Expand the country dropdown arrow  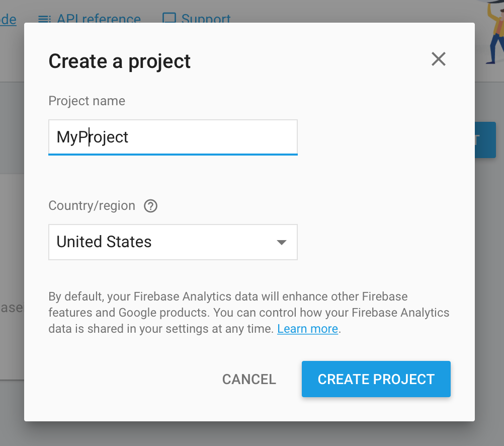point(282,242)
